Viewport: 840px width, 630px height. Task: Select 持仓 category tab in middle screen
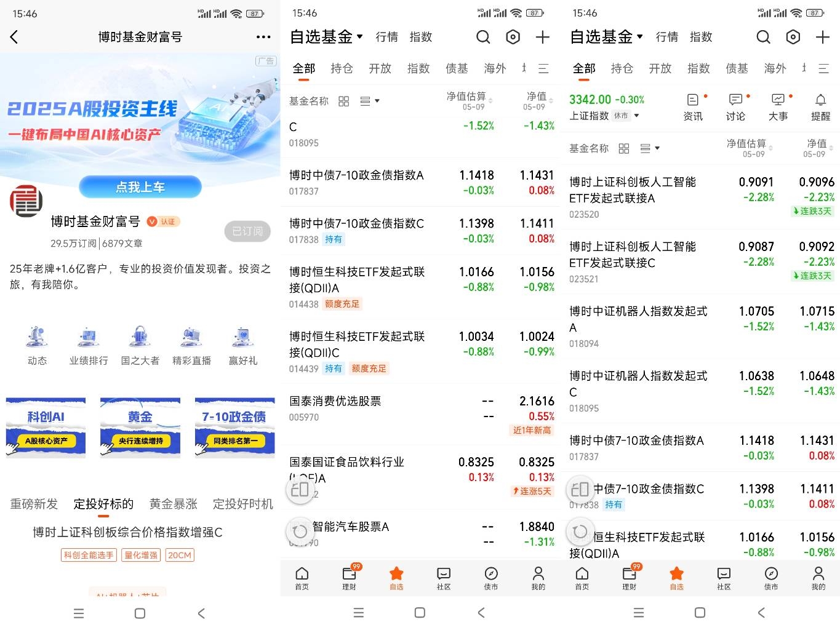coord(342,68)
